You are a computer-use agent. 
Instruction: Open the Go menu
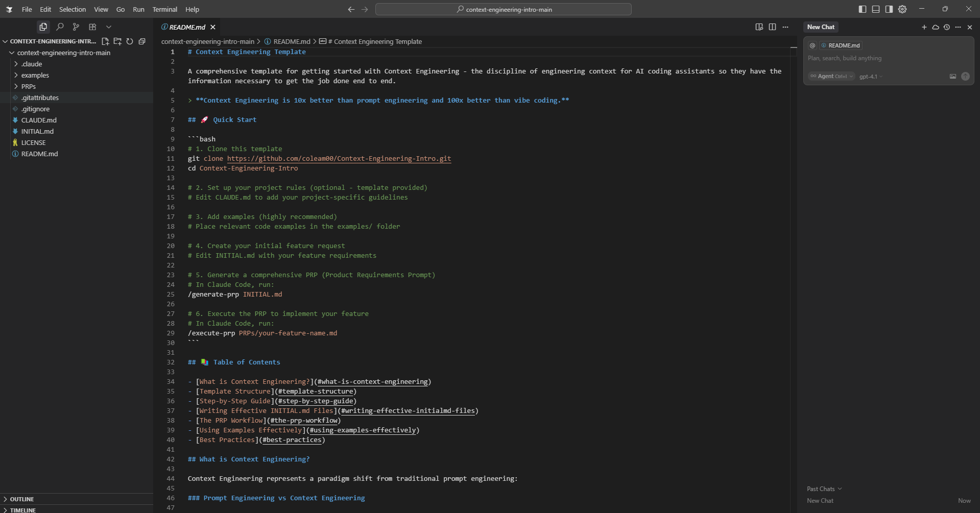coord(121,9)
